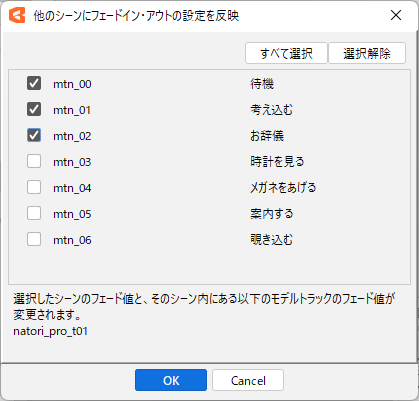Dismiss dialog with the Cancel button

coord(248,380)
